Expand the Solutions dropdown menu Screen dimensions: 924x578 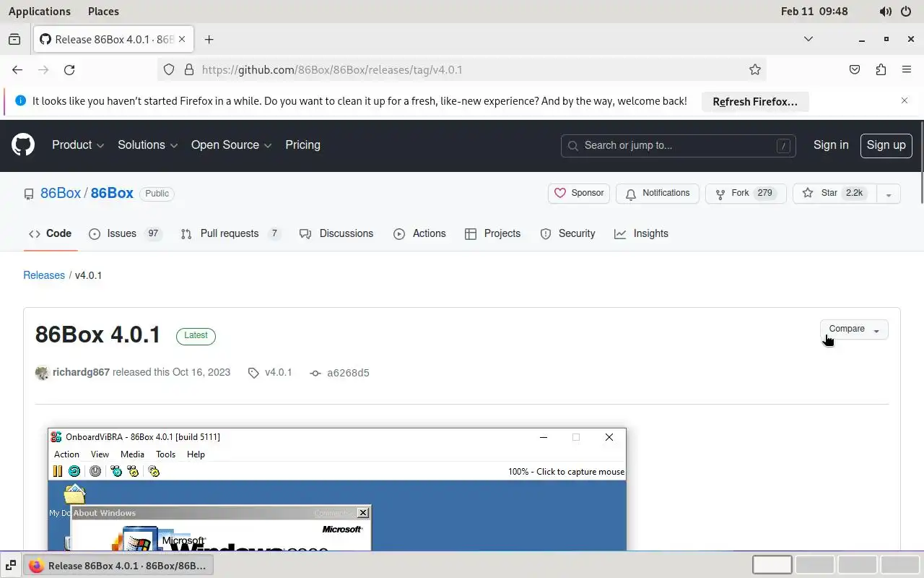147,145
